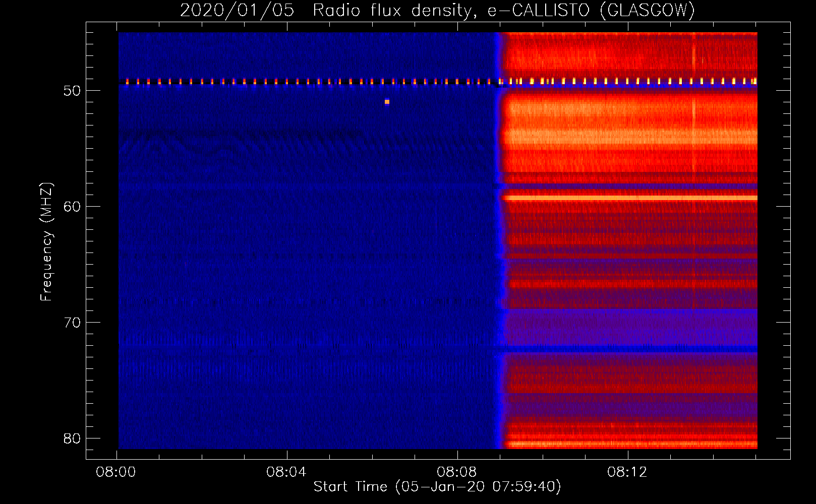The width and height of the screenshot is (816, 504).
Task: Click the isolated orange spot near 51 MHz
Action: pos(387,102)
